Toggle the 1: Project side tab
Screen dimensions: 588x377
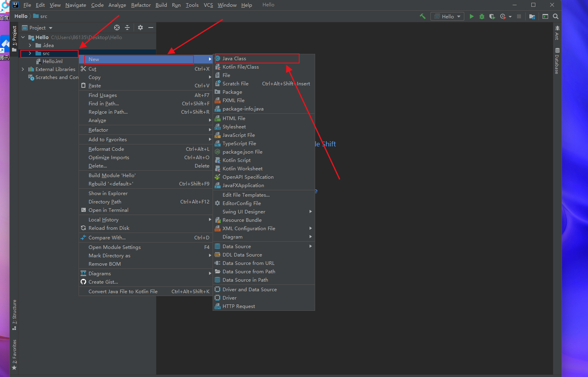click(14, 39)
